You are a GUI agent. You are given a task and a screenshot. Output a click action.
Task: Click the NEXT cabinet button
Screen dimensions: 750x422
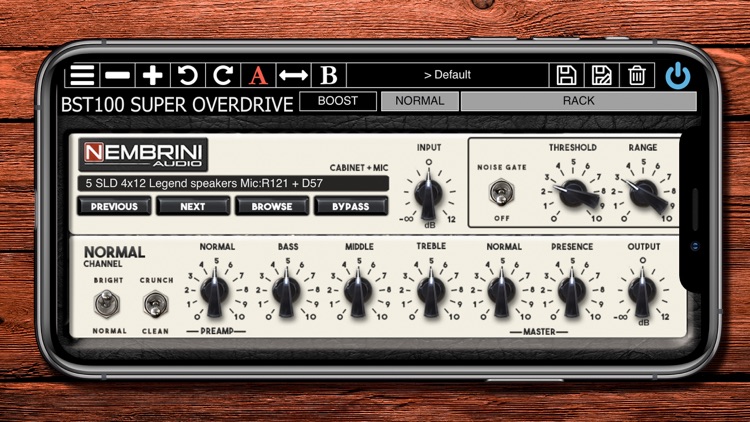[x=193, y=206]
